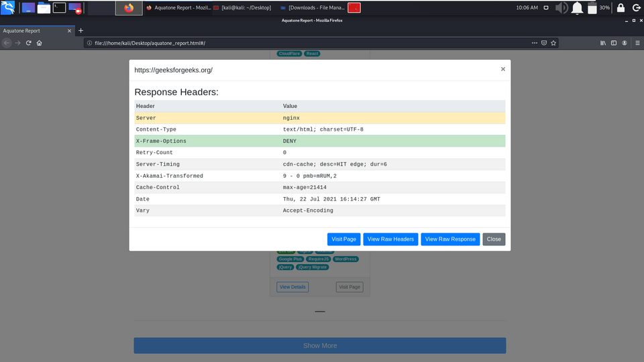Viewport: 644px width, 362px height.
Task: Toggle the Firefox sidebar view
Action: [x=614, y=43]
